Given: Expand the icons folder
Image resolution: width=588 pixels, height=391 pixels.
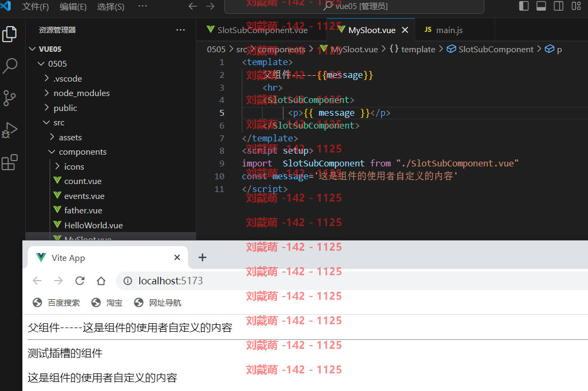Looking at the screenshot, I should 112,167.
